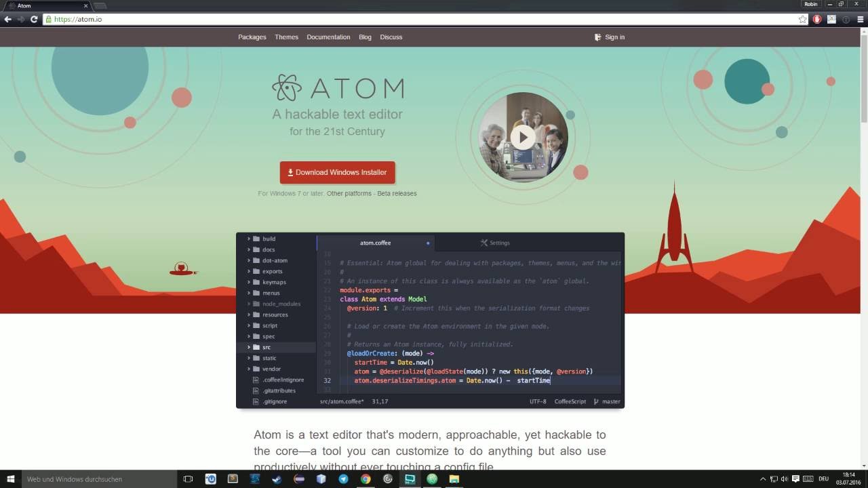Screen dimensions: 868x488
Task: Select the spec folder row
Action: pyautogui.click(x=276, y=336)
